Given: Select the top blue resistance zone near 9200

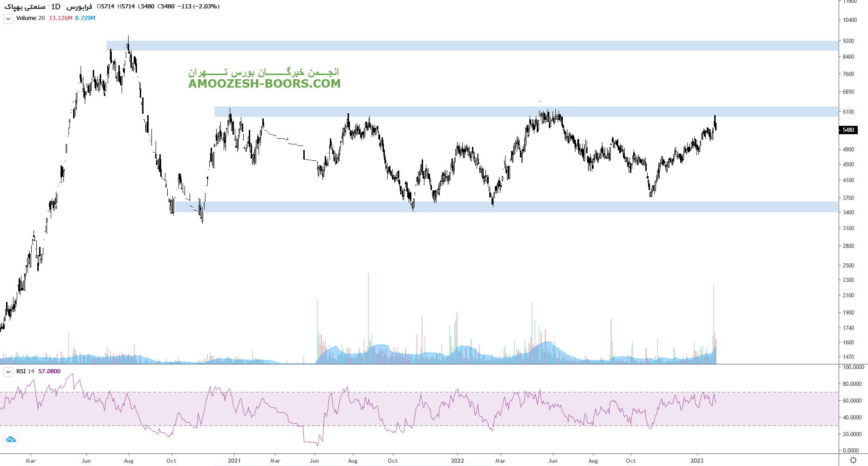Looking at the screenshot, I should tap(466, 46).
